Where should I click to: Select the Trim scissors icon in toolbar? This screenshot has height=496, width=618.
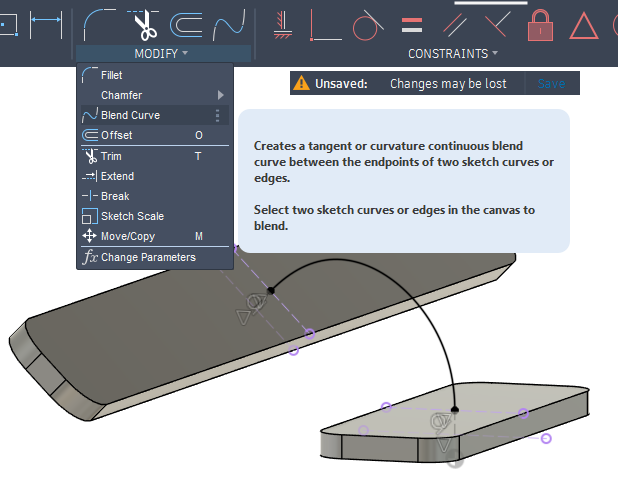coord(144,24)
